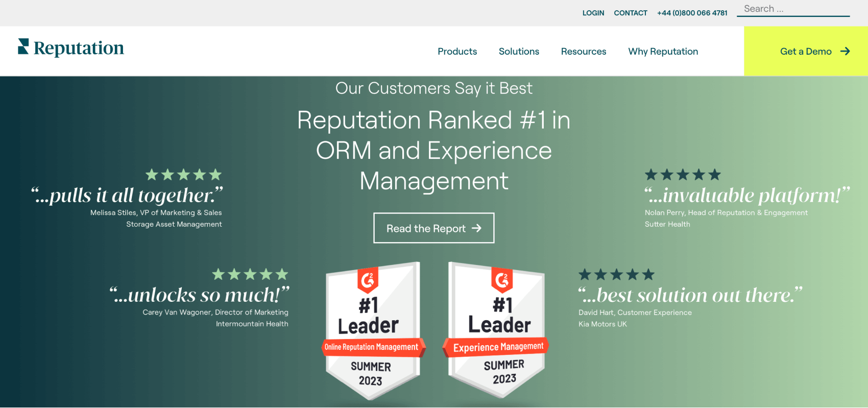Click the LOGIN link
The width and height of the screenshot is (868, 408).
(593, 13)
